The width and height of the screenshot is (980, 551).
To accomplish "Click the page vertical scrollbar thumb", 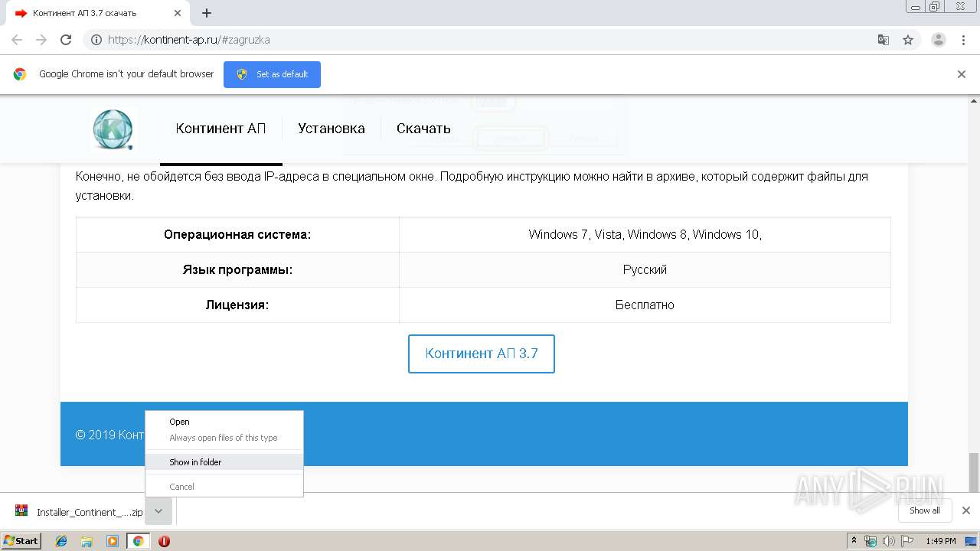I will [973, 472].
